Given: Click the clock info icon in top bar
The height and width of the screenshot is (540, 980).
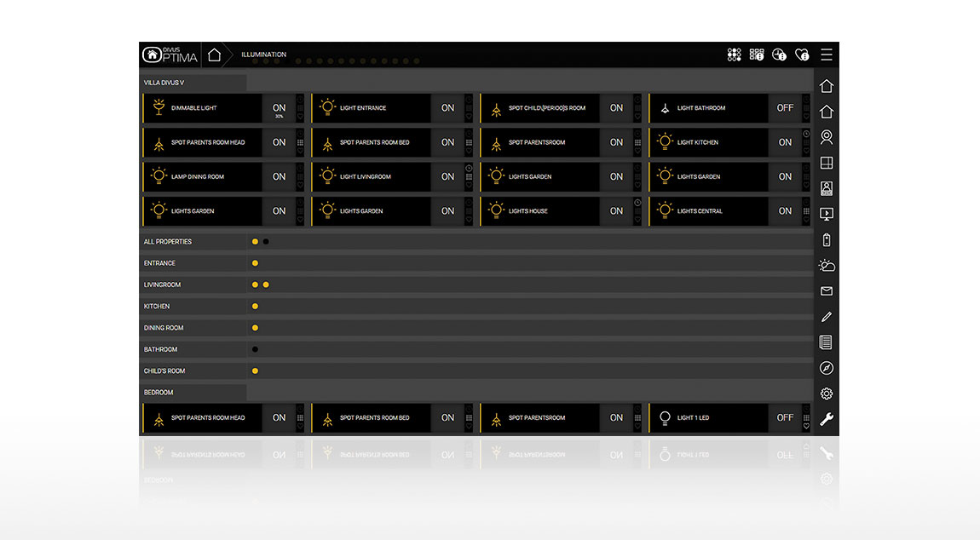Looking at the screenshot, I should pyautogui.click(x=779, y=55).
